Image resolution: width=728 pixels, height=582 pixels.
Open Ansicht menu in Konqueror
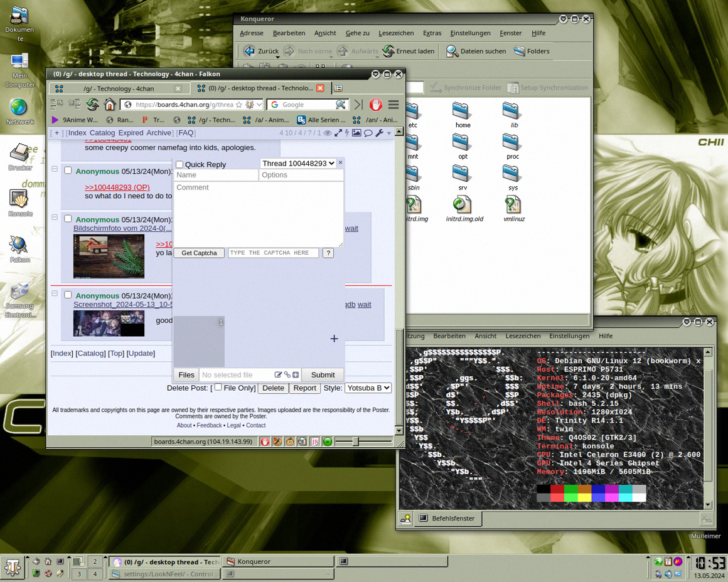[325, 33]
